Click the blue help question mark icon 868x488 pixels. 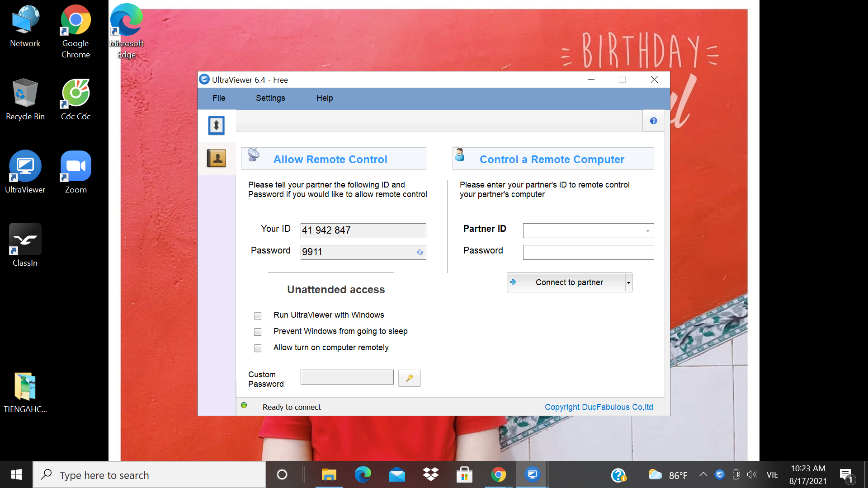(x=653, y=121)
